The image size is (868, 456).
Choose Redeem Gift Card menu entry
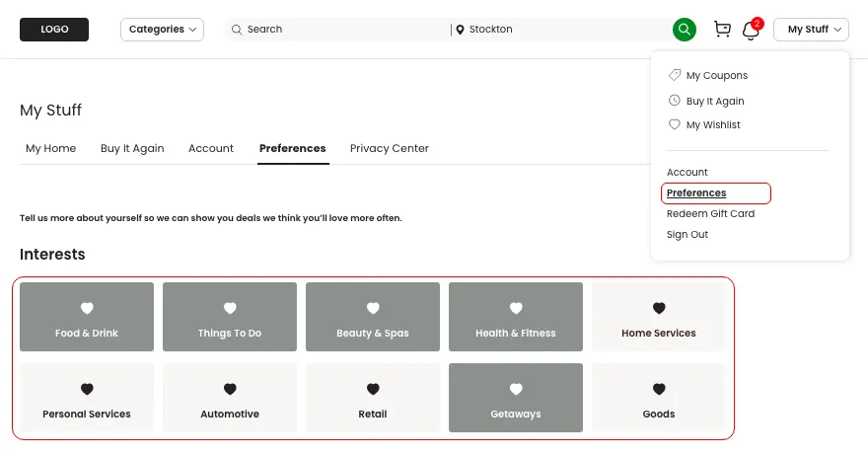tap(710, 214)
